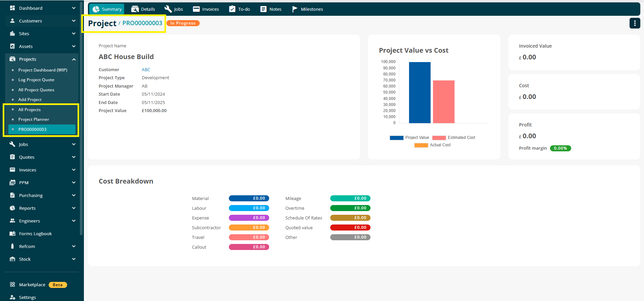Click the Details tab magnifier icon

[135, 9]
